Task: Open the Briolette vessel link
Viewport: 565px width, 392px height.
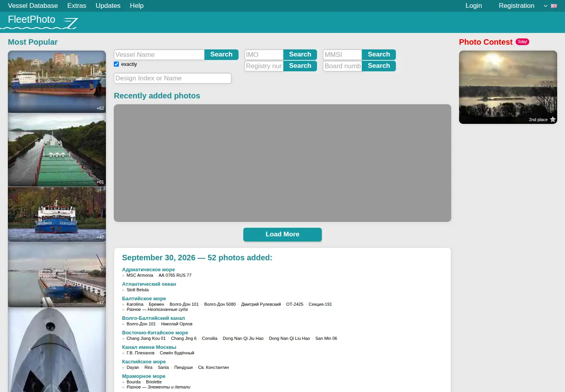Action: tap(154, 382)
